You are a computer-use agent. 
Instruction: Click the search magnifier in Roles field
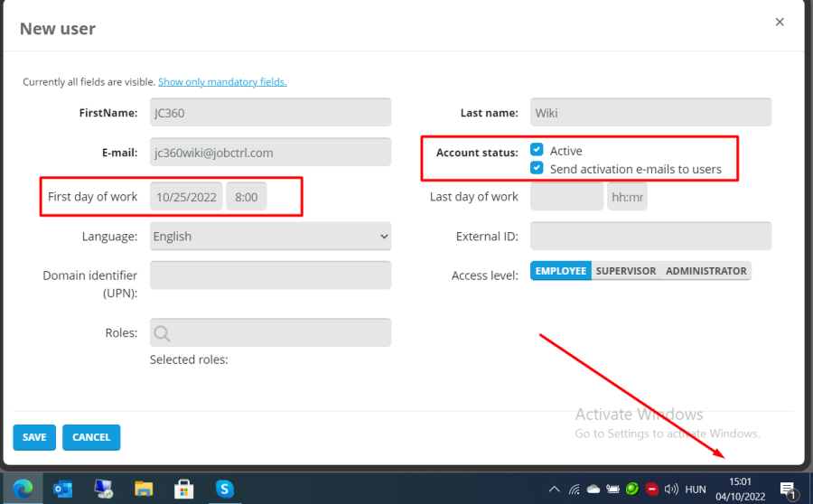pyautogui.click(x=163, y=333)
